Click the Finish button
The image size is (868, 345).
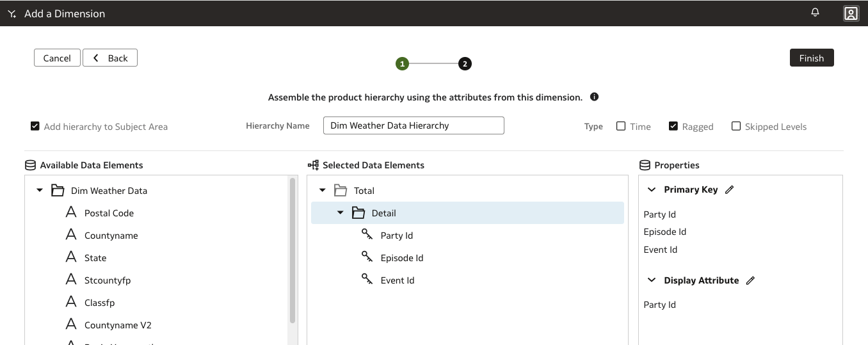[811, 58]
